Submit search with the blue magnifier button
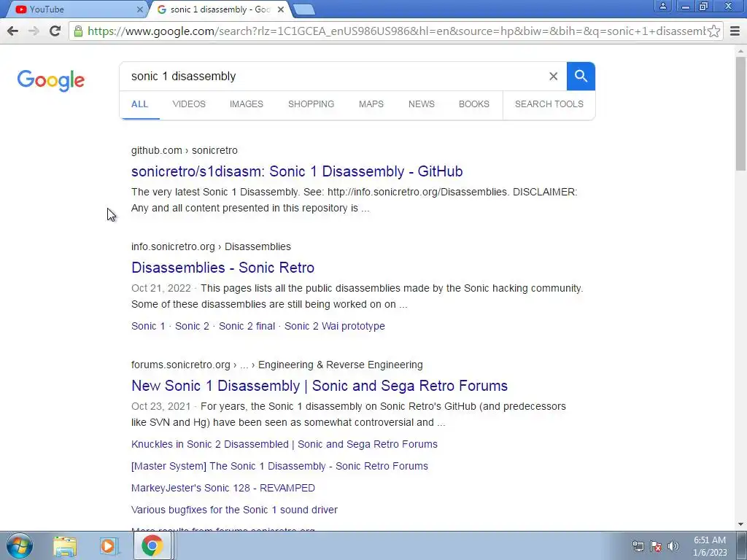 tap(581, 76)
